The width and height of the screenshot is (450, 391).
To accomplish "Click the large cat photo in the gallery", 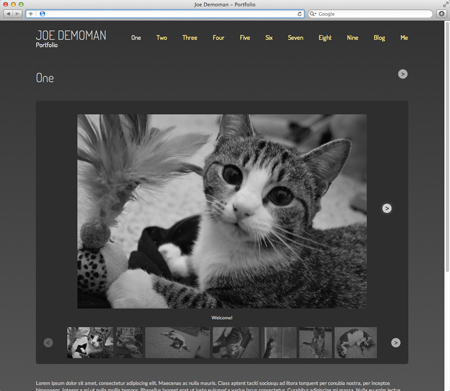I will click(x=222, y=211).
